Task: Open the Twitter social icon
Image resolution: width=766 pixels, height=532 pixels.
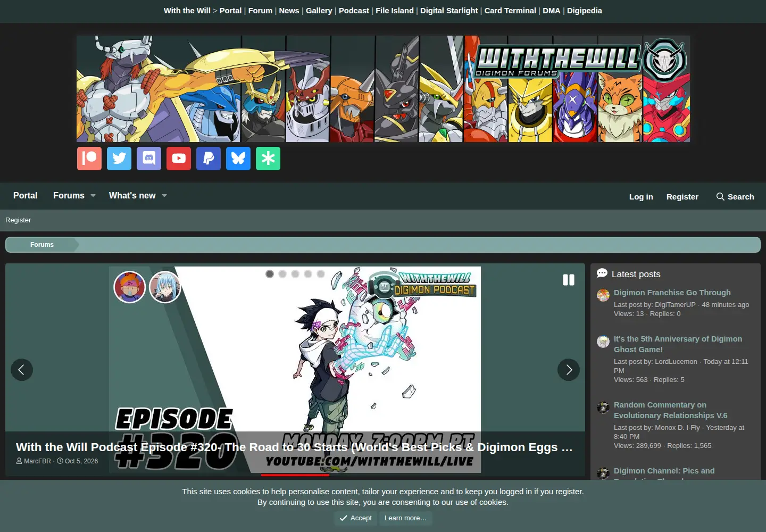Action: coord(119,159)
